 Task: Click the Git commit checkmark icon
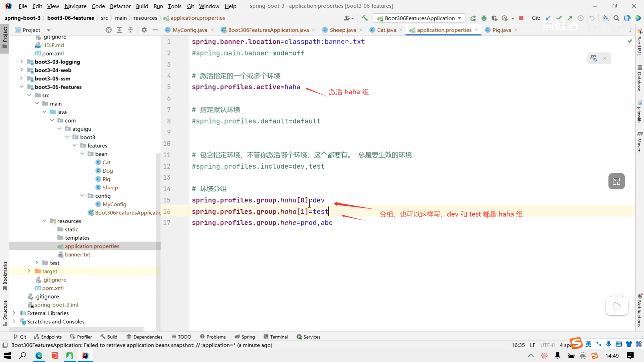(x=559, y=18)
